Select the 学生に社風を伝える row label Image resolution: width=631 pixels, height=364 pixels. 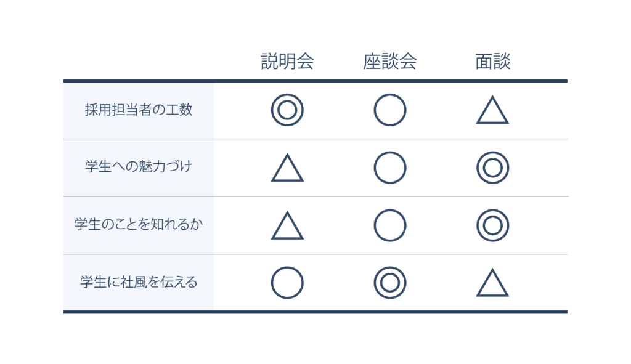click(139, 282)
